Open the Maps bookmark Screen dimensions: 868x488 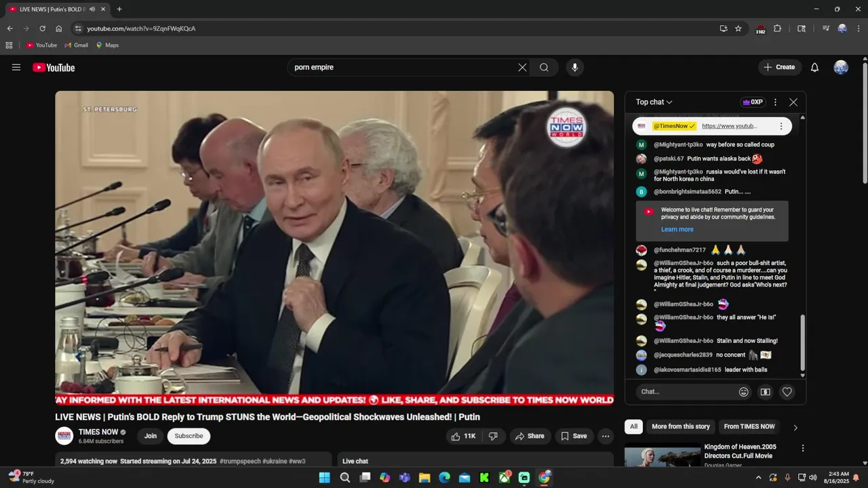coord(107,45)
